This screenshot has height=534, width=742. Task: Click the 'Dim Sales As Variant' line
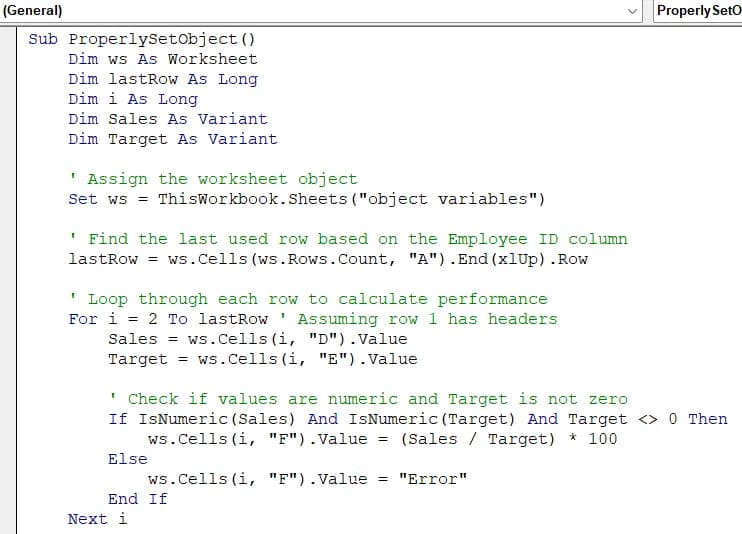click(x=168, y=119)
